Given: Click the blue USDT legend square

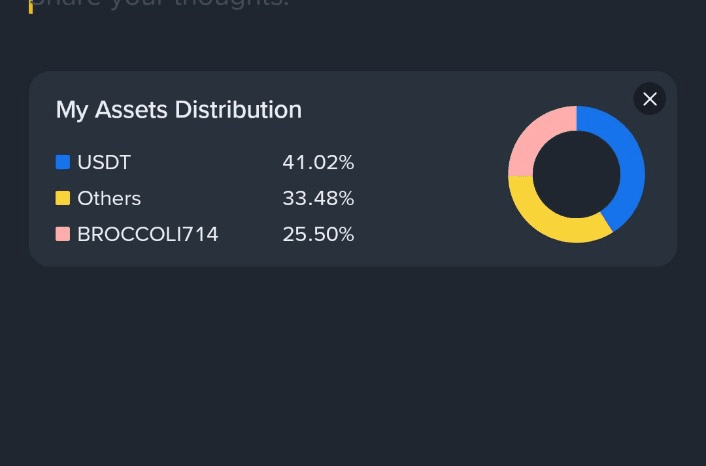Looking at the screenshot, I should coord(63,162).
